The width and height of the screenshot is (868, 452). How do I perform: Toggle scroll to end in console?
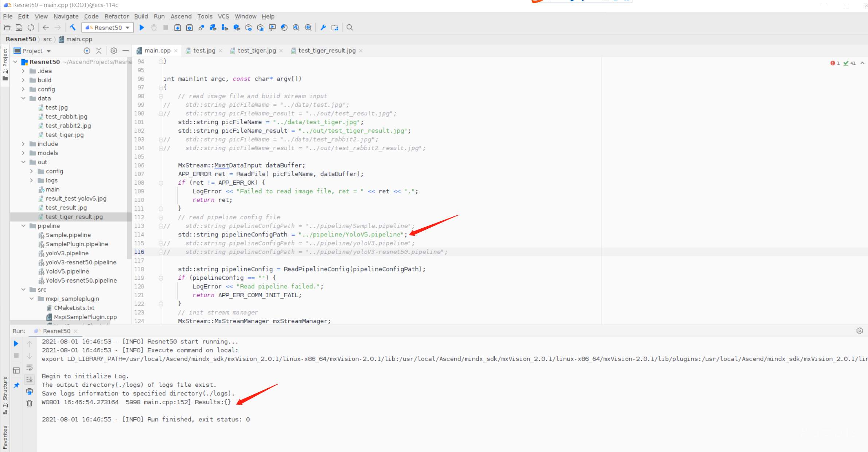point(30,380)
